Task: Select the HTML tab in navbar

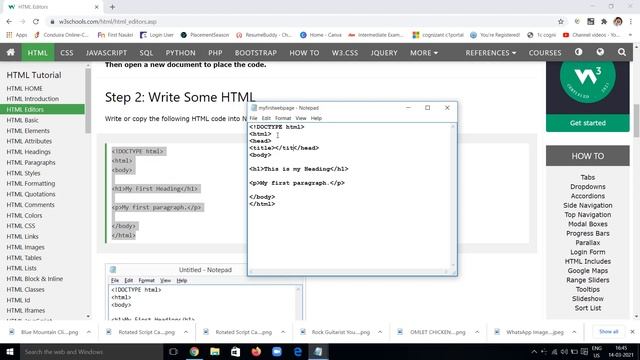Action: [38, 53]
